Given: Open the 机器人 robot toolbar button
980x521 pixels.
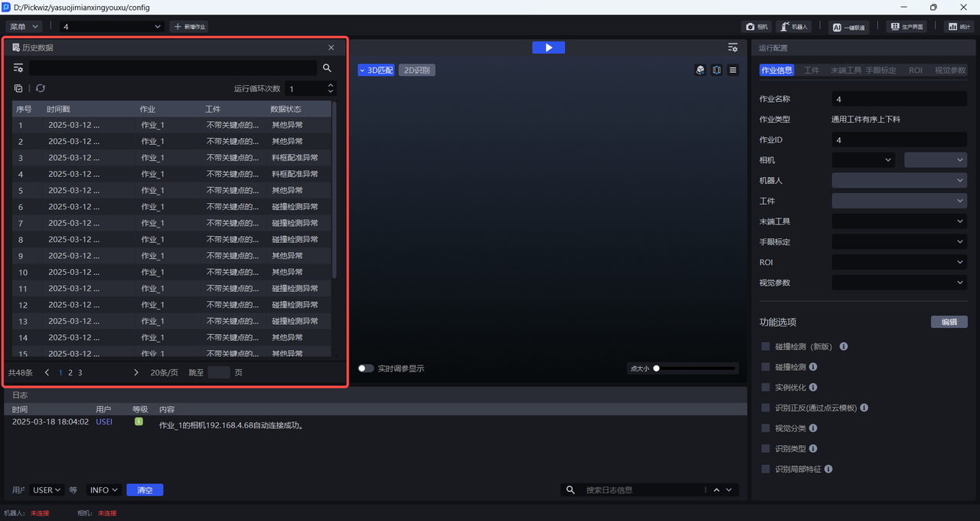Looking at the screenshot, I should coord(794,27).
